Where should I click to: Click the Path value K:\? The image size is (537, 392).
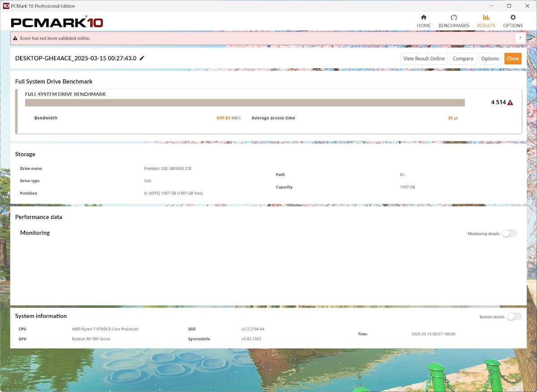[x=402, y=175]
